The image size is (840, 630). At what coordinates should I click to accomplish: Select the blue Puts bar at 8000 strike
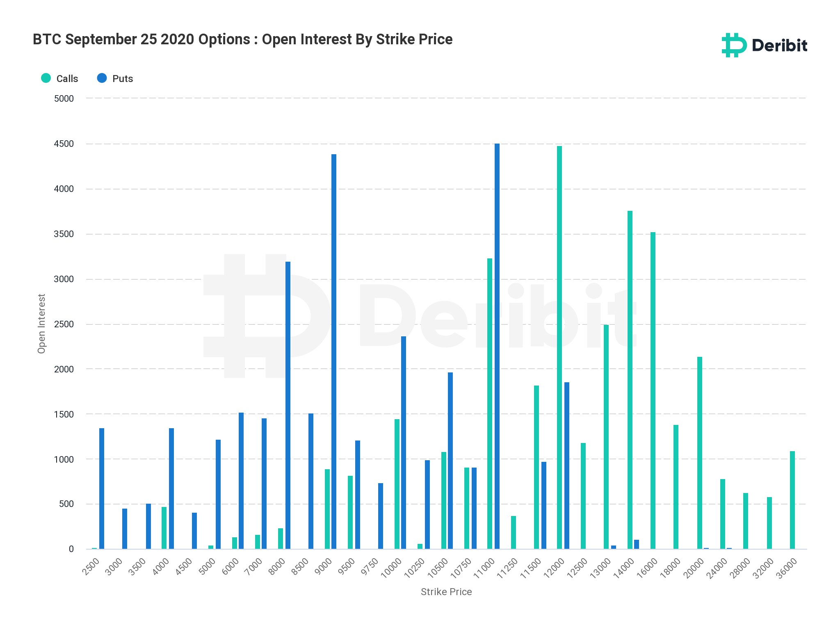[x=288, y=405]
